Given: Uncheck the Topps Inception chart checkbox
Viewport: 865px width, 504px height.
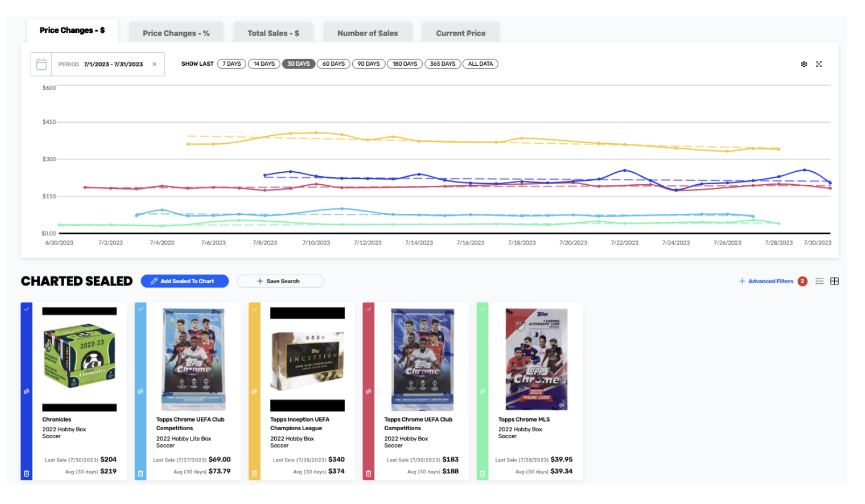Looking at the screenshot, I should pos(255,309).
